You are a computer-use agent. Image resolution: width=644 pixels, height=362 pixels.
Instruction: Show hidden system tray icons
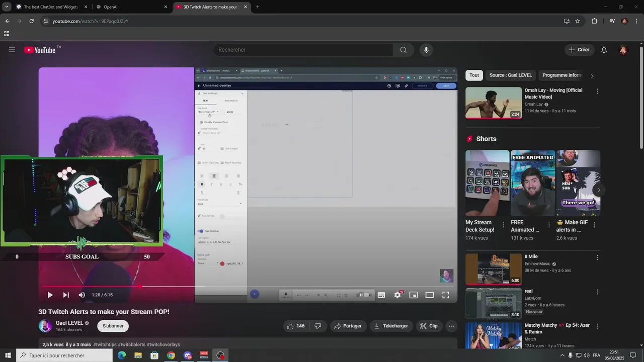click(562, 355)
